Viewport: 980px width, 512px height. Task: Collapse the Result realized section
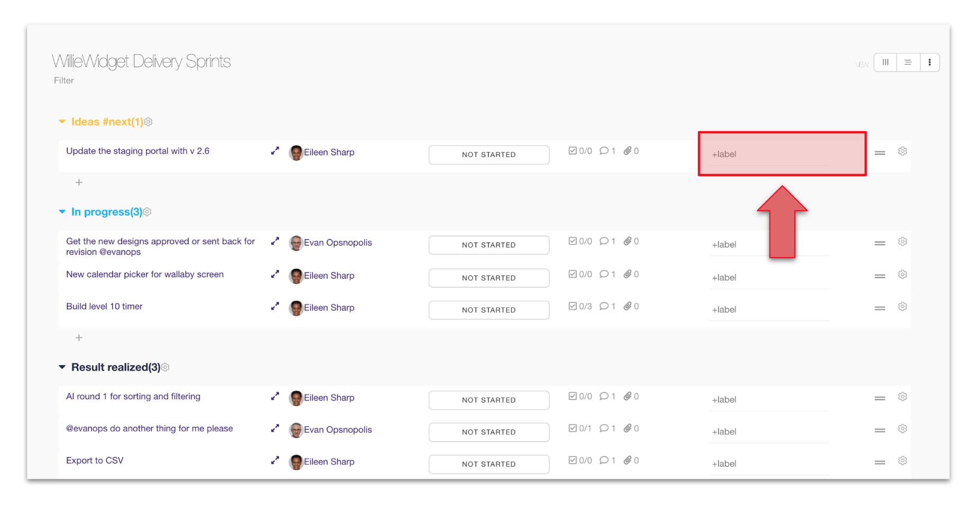pos(62,367)
